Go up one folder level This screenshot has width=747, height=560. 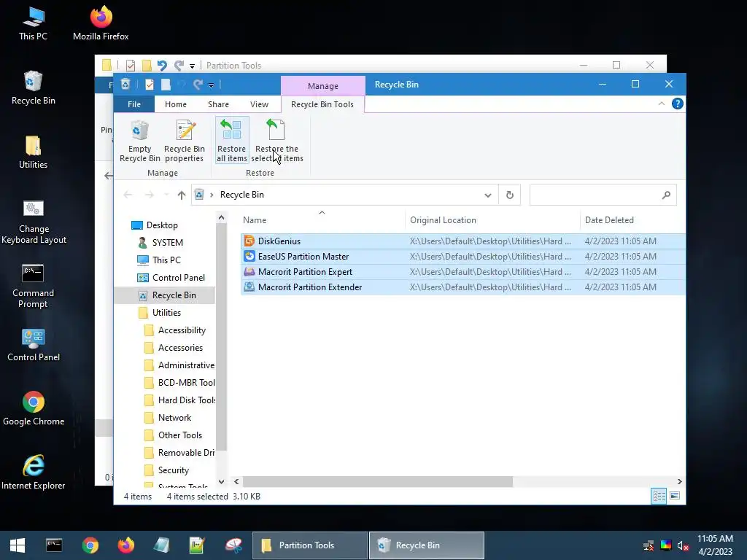(181, 195)
